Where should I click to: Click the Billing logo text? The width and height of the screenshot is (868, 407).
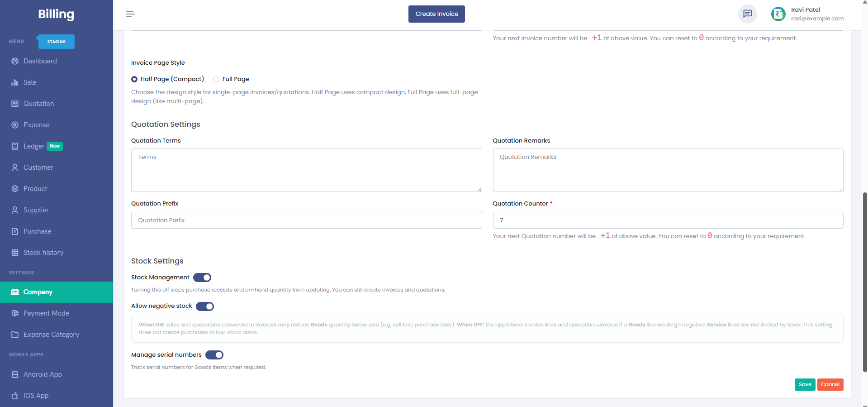pos(56,14)
